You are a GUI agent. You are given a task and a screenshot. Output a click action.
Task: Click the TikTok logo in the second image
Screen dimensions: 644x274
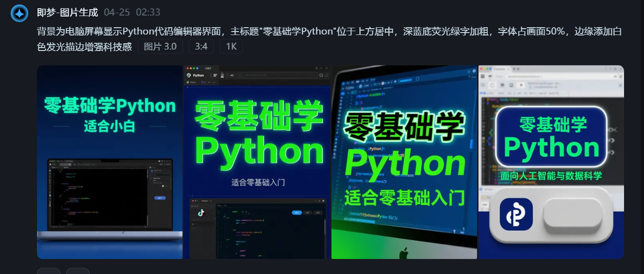click(202, 213)
